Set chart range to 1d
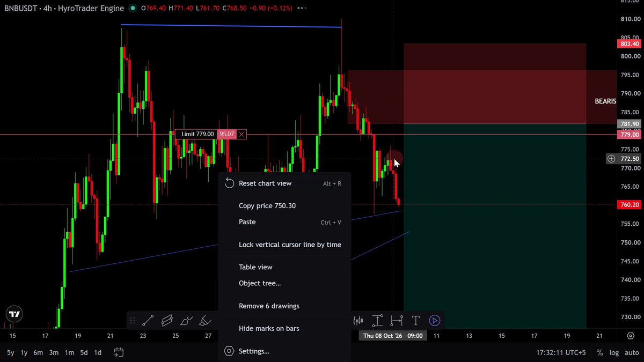Screen dimensions: 644x362 click(98, 352)
